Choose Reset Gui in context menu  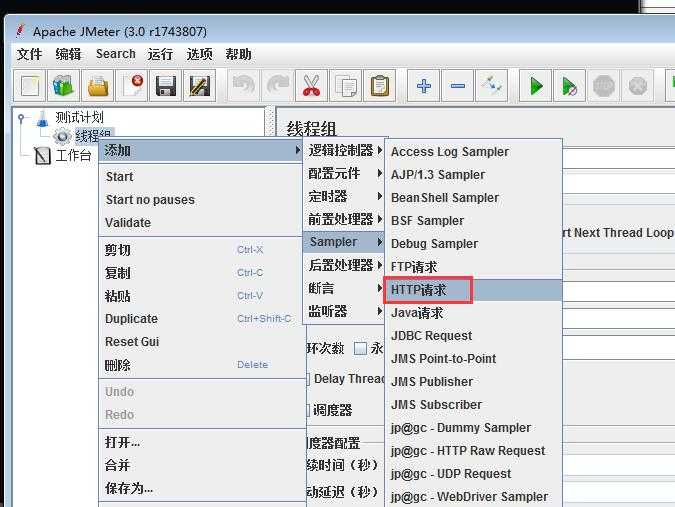click(201, 342)
